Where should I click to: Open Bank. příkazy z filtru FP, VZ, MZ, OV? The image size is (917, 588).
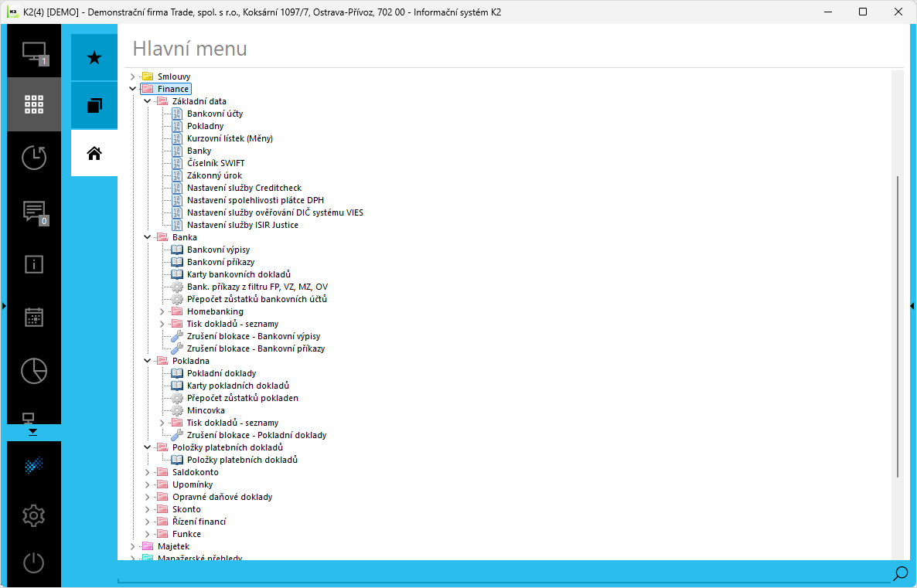(257, 287)
